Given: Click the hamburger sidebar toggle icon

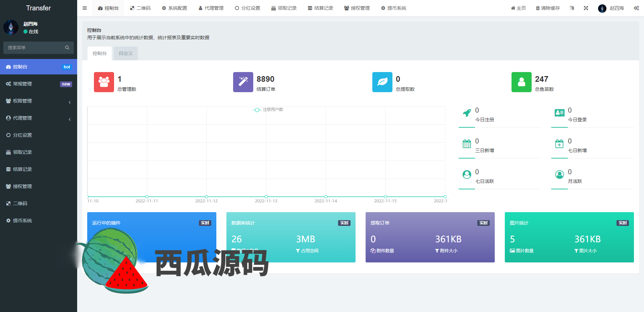Looking at the screenshot, I should tap(85, 8).
